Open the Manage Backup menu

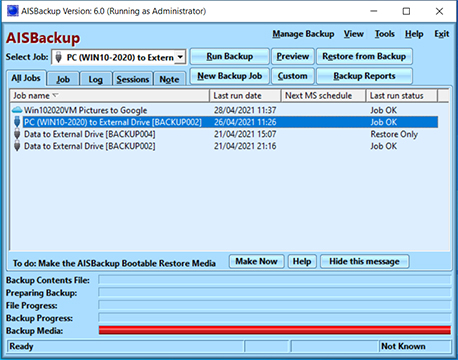[303, 34]
